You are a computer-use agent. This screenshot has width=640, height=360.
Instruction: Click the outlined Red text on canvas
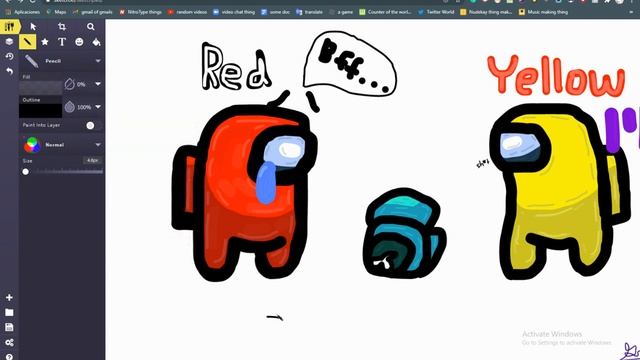pyautogui.click(x=236, y=68)
